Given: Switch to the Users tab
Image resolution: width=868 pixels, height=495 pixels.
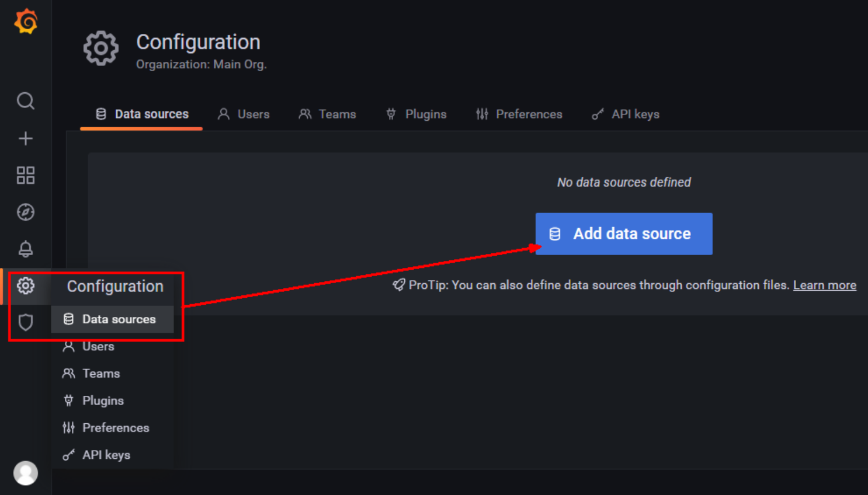Looking at the screenshot, I should [x=252, y=114].
